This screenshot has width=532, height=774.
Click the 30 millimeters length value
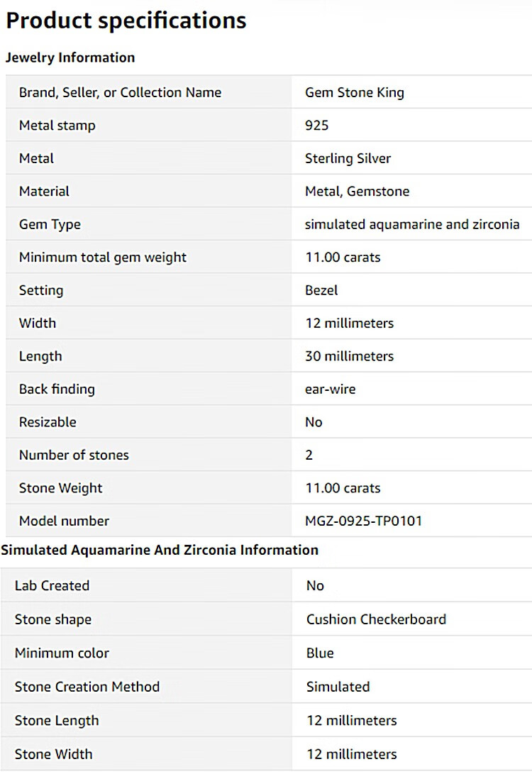(x=349, y=356)
